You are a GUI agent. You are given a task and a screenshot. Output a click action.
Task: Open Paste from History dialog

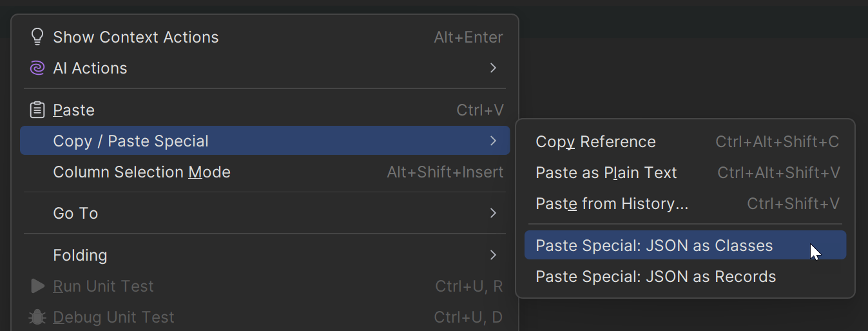612,204
